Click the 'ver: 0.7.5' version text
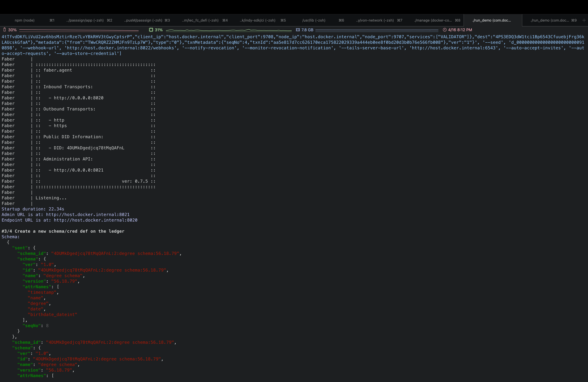588x382 pixels. point(135,181)
